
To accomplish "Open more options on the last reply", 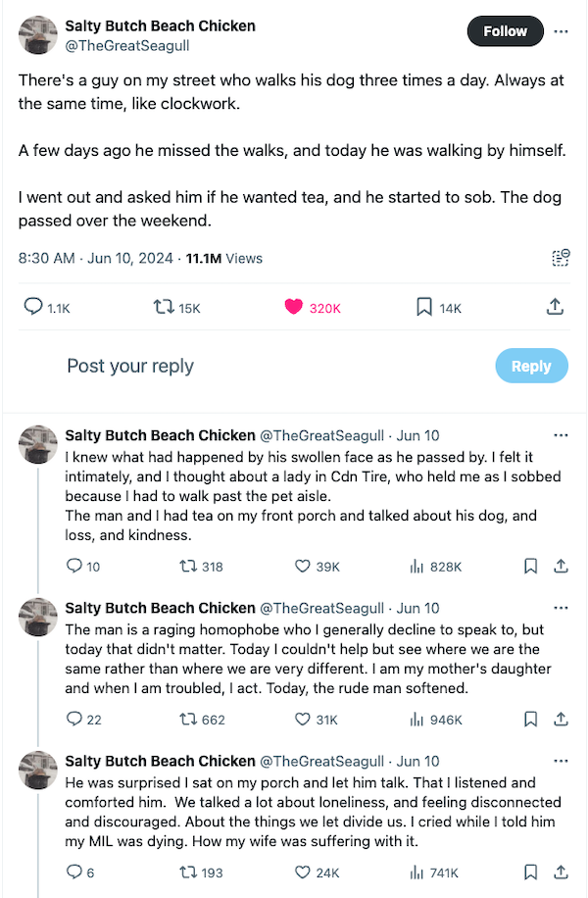I will 562,760.
